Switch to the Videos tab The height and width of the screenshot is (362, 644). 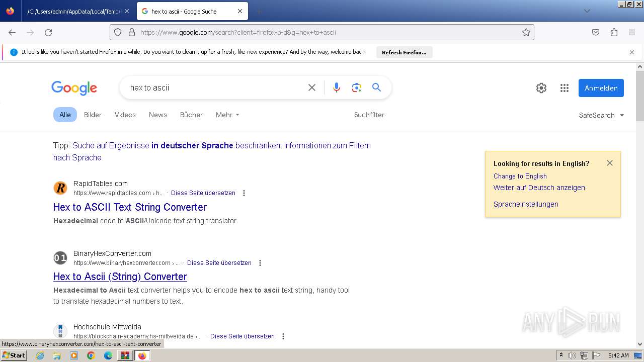pos(125,115)
